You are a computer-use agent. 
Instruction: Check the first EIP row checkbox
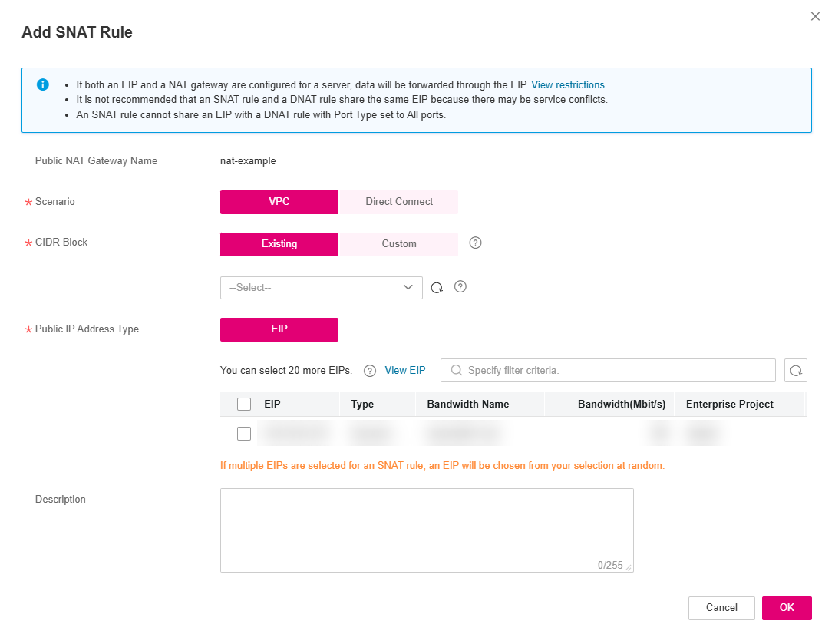(244, 434)
